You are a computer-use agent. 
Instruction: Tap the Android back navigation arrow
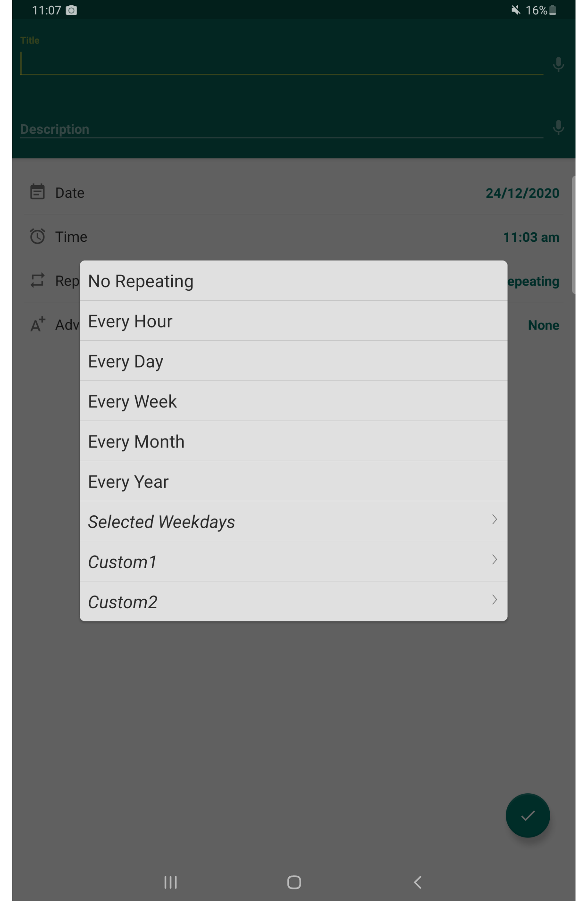coord(417,883)
